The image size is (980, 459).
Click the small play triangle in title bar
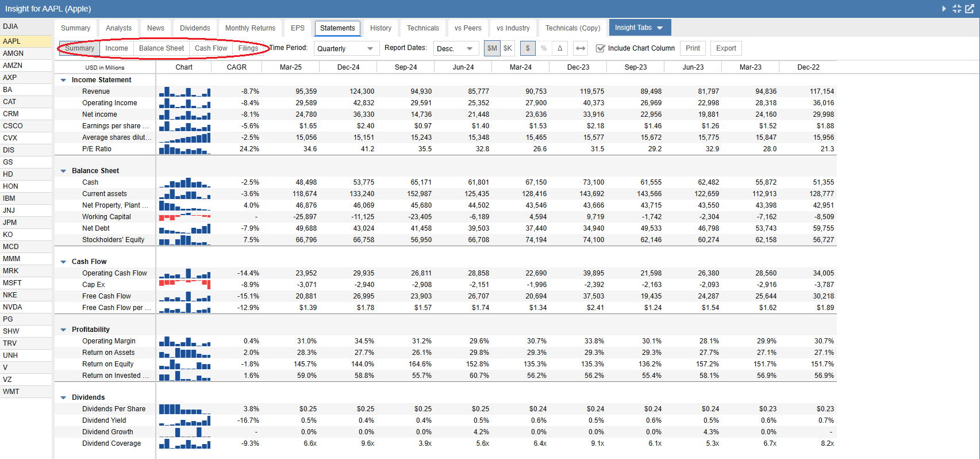tap(944, 9)
